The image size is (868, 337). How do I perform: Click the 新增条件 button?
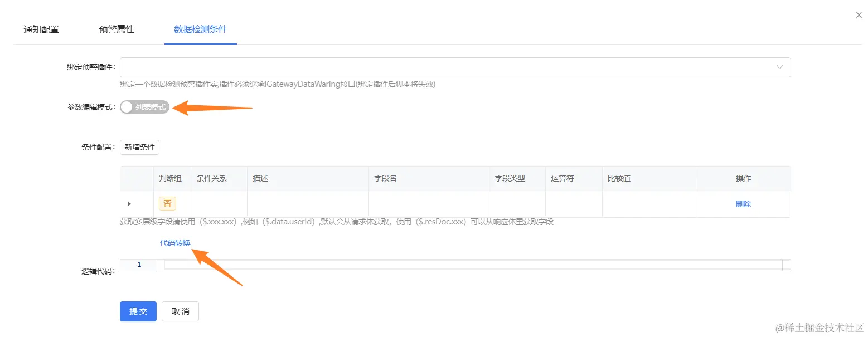click(139, 147)
